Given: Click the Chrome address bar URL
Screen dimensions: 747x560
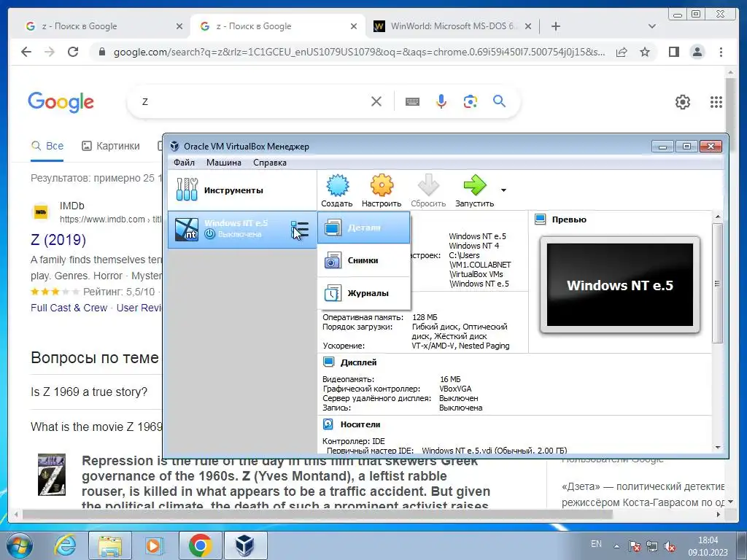Looking at the screenshot, I should pos(359,52).
